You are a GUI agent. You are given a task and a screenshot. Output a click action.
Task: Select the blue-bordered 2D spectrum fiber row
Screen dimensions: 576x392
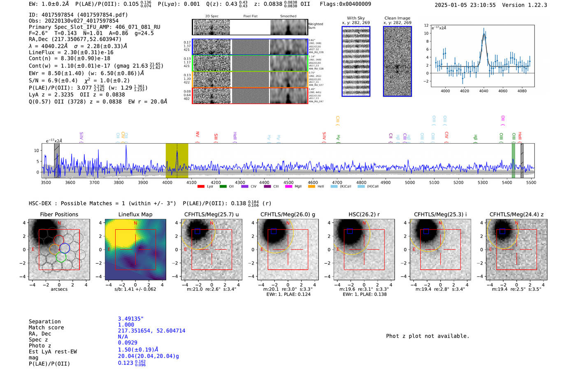coord(250,47)
